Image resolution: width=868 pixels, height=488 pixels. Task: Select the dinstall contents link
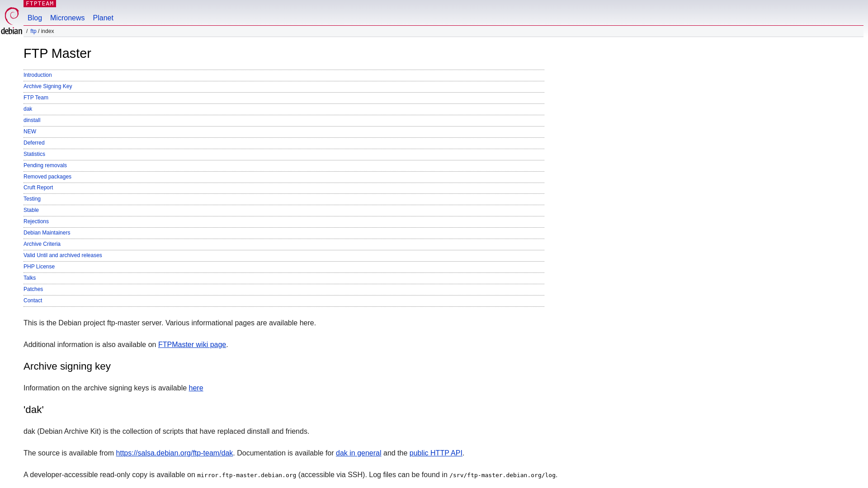32,120
